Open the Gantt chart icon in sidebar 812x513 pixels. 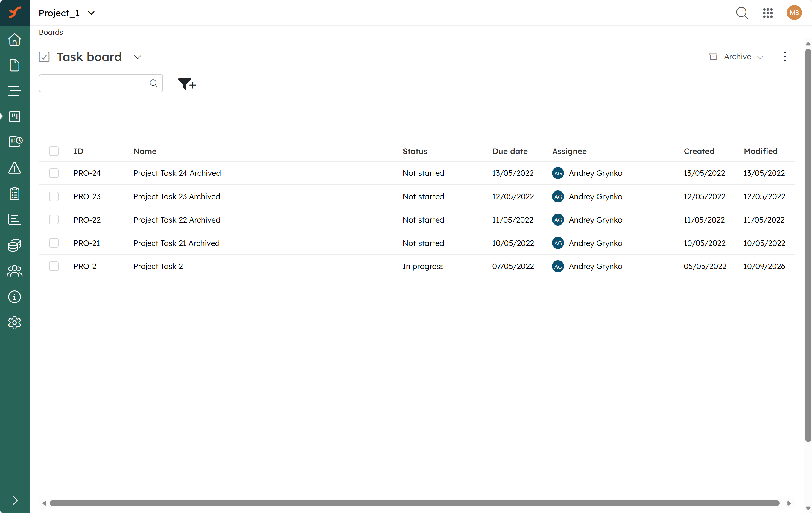(x=14, y=220)
